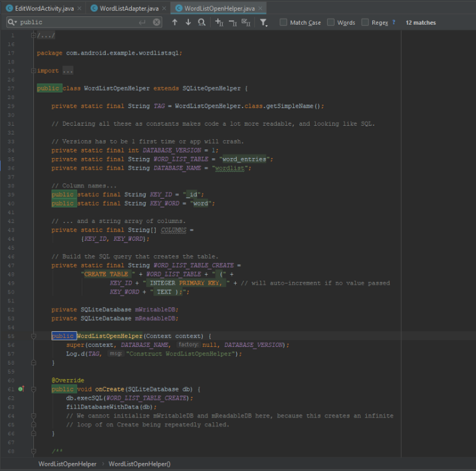Click SQLiteOpenHelper in the extends clause
The height and width of the screenshot is (471, 476).
click(211, 89)
